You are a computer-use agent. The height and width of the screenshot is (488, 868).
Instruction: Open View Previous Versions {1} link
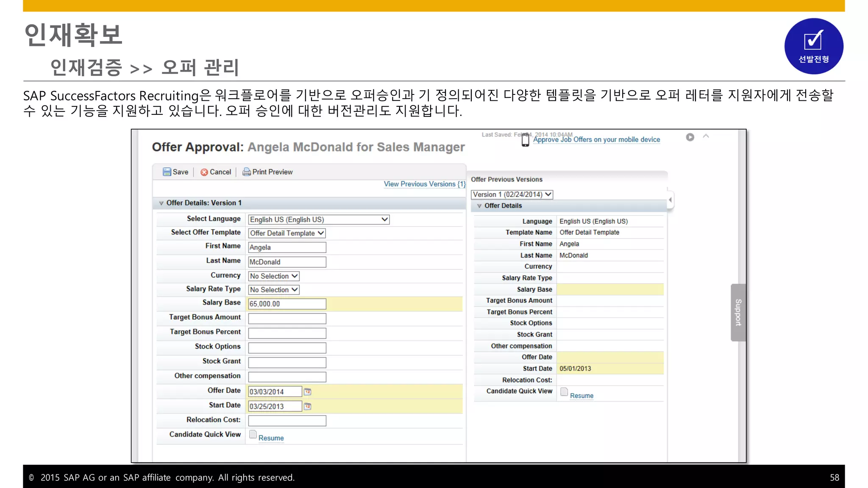click(x=425, y=184)
